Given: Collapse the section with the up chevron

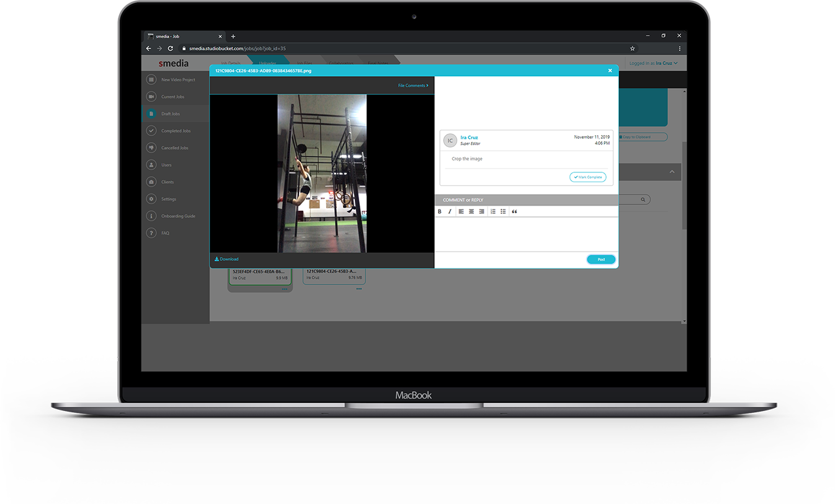Looking at the screenshot, I should (672, 172).
